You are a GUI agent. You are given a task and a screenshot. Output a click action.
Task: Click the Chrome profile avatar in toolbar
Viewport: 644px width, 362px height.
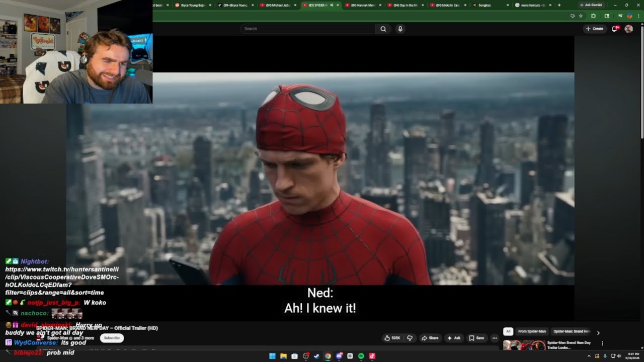tap(629, 16)
